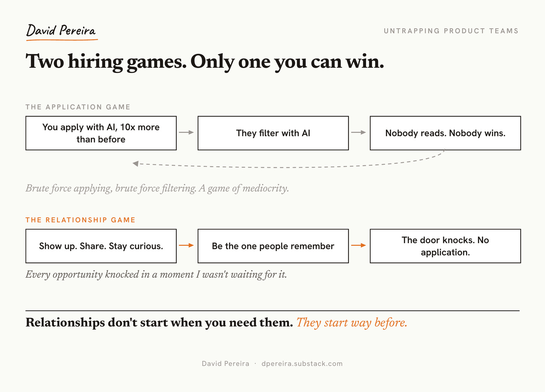Click the 'Untrapping Product Teams' header label
The image size is (545, 392).
pyautogui.click(x=451, y=31)
